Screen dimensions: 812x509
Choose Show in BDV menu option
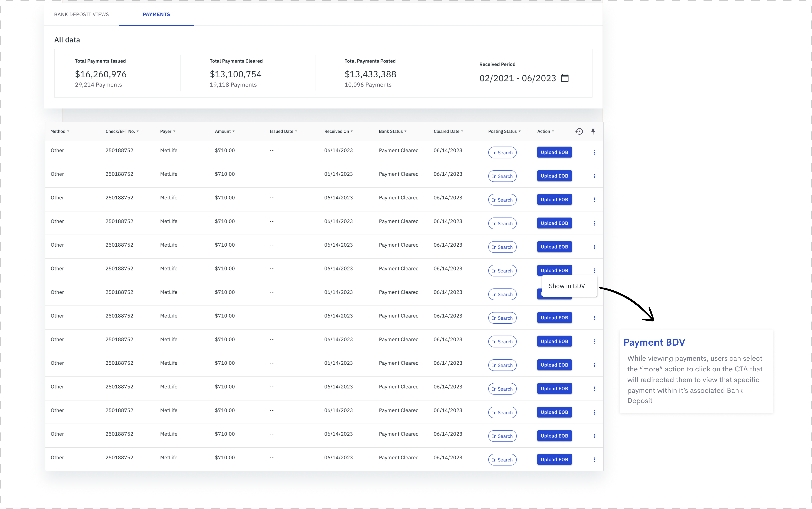(567, 286)
